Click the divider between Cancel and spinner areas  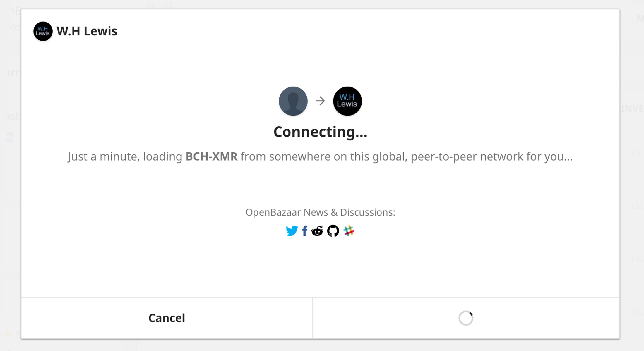pos(313,318)
